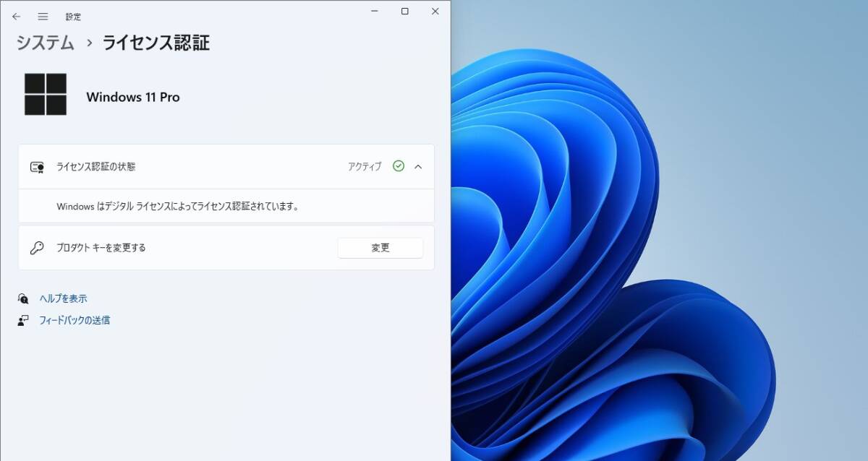This screenshot has height=461, width=868.
Task: Click the アクティブ status text
Action: click(x=365, y=167)
